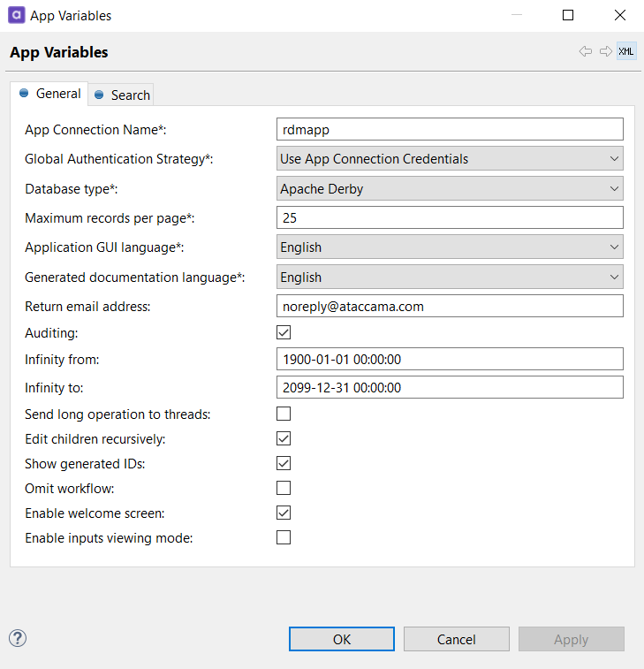Open help via question mark icon
644x669 pixels.
point(17,638)
